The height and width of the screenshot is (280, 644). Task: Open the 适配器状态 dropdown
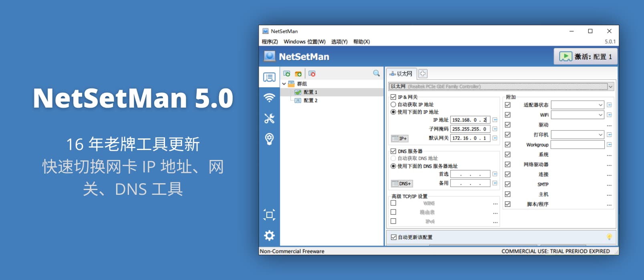tap(577, 105)
